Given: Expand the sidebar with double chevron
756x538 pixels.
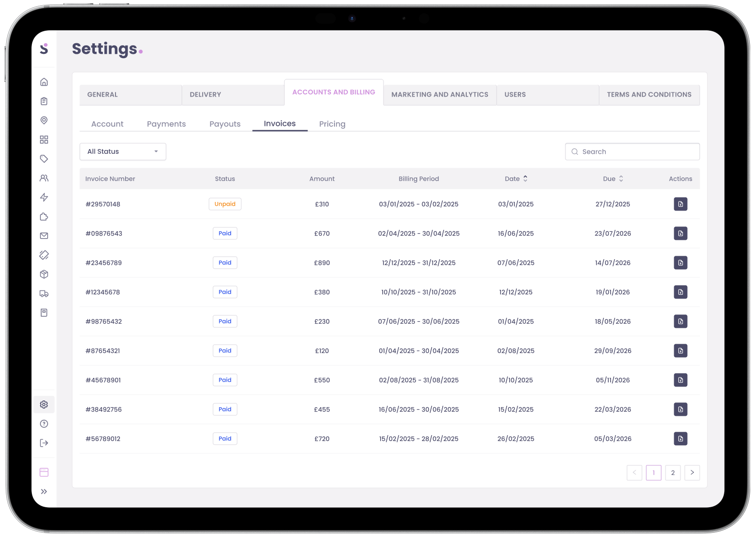Looking at the screenshot, I should 44,491.
